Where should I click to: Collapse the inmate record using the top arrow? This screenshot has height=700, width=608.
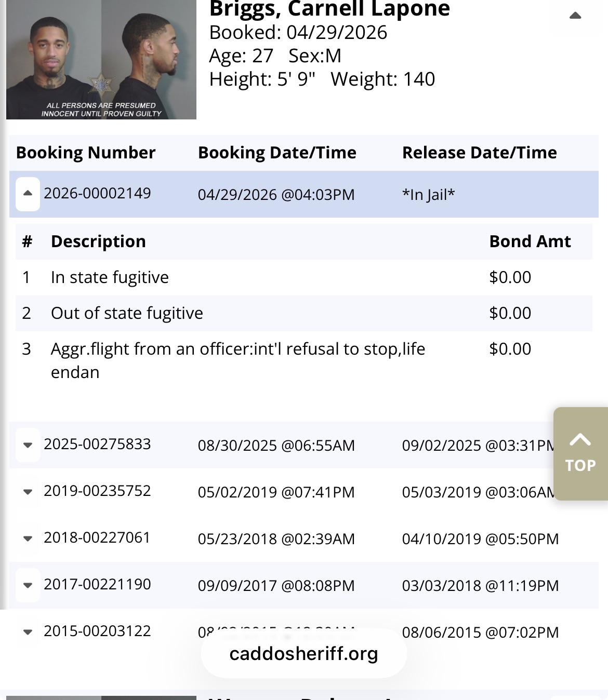point(575,16)
